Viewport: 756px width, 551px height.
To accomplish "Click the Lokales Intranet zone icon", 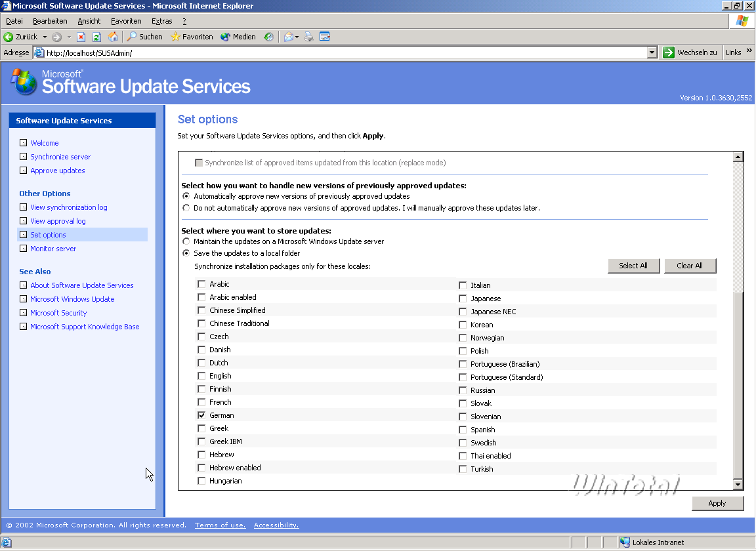I will [625, 542].
